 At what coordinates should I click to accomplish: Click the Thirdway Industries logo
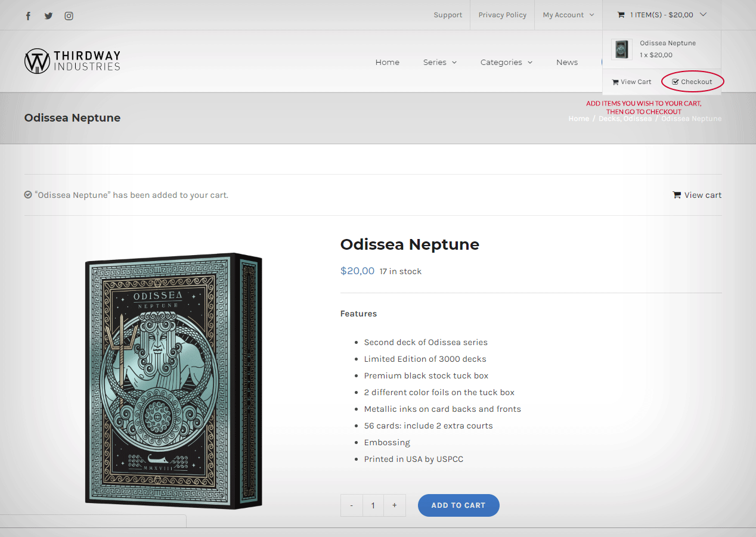pos(72,61)
